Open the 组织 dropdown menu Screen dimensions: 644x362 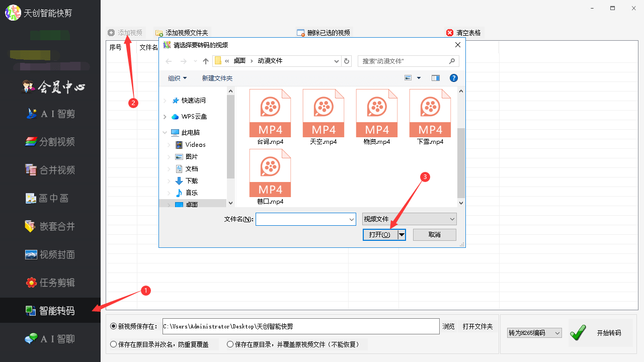click(177, 78)
